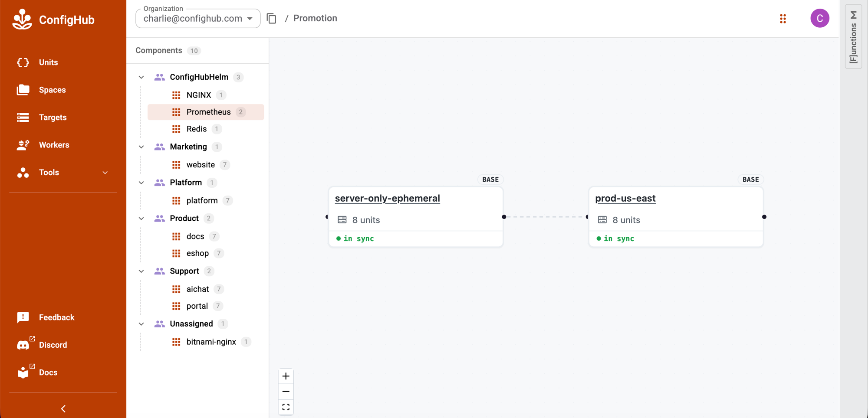
Task: Open the apps grid icon near avatar
Action: point(783,19)
